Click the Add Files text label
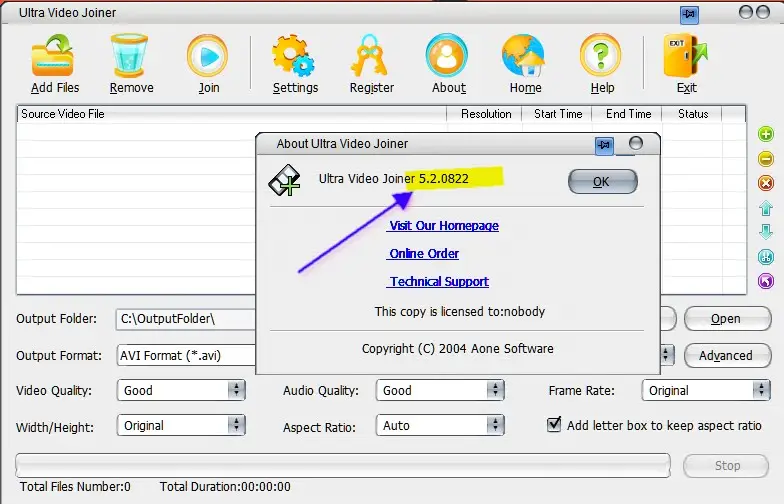The height and width of the screenshot is (504, 784). (x=55, y=88)
